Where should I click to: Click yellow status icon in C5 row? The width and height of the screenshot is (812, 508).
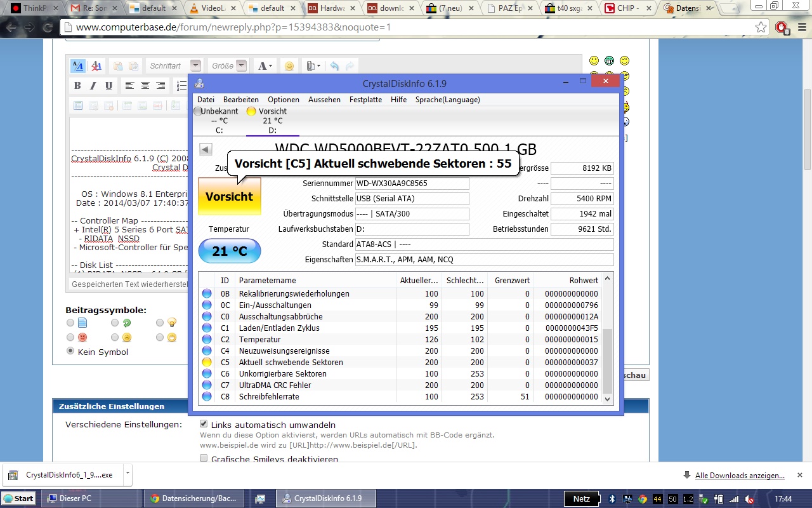click(207, 363)
